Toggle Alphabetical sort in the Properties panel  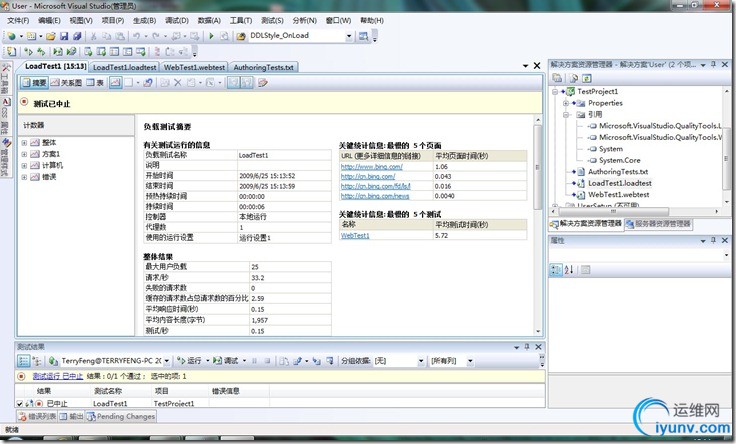(569, 270)
